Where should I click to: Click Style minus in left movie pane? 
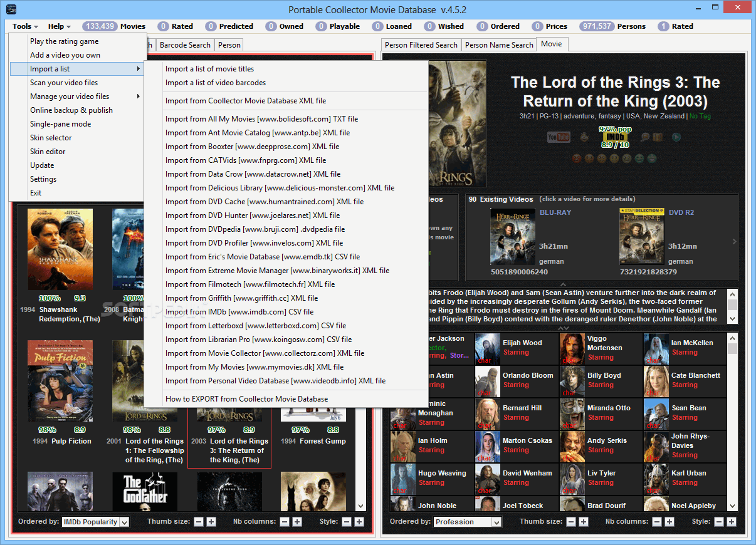click(x=347, y=522)
